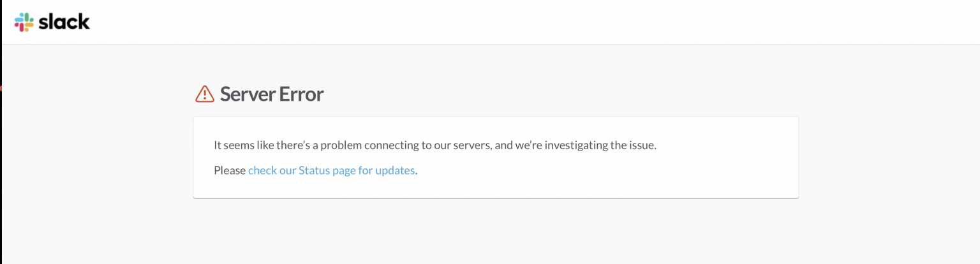
Task: Click the sentence beginning It seems like
Action: click(x=435, y=145)
